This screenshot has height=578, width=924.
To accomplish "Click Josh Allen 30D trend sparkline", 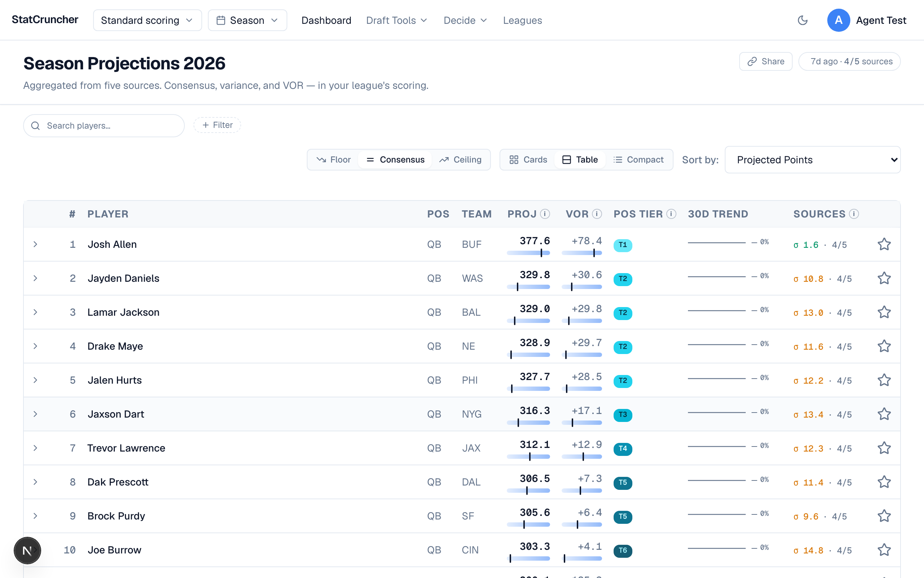I will pos(717,243).
